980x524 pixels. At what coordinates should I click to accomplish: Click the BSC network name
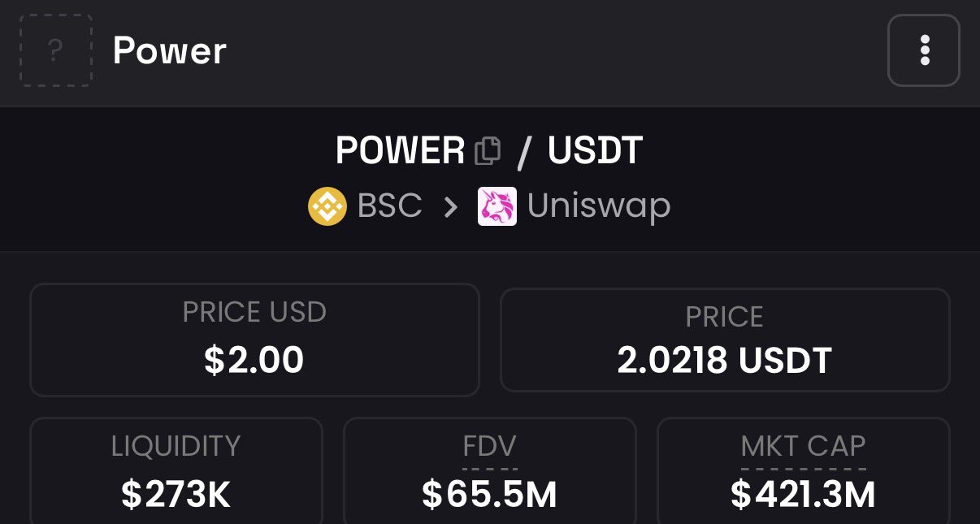[x=389, y=206]
